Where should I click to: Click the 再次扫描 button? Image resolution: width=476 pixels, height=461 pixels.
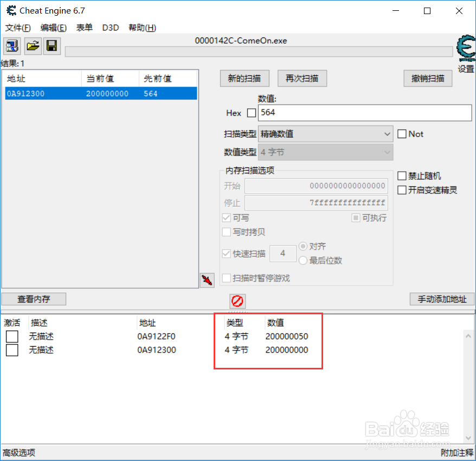[x=302, y=79]
